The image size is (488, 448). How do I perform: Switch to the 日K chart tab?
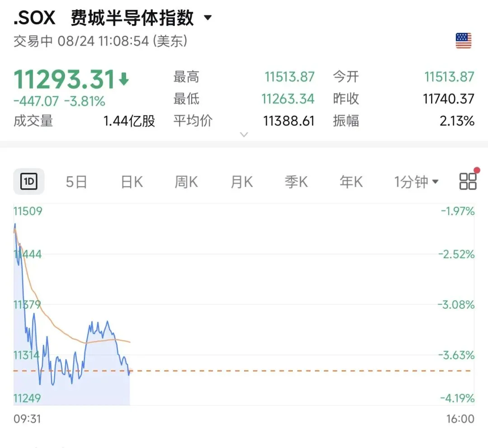(131, 182)
